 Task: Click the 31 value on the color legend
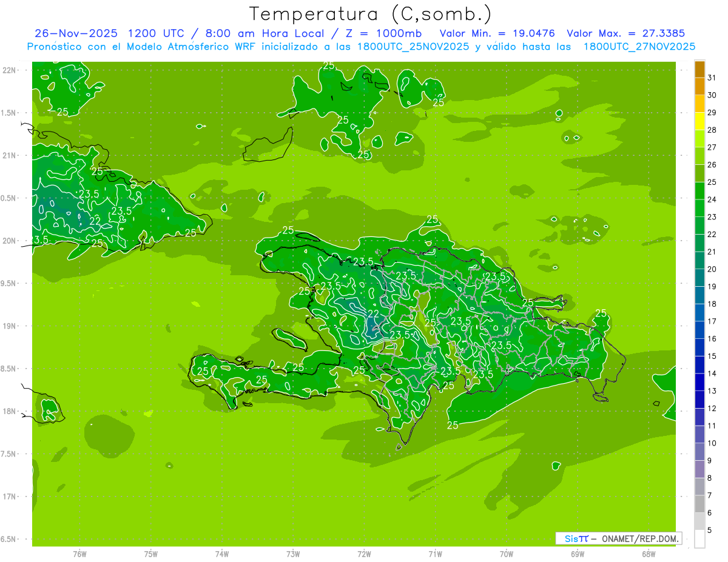pos(712,78)
